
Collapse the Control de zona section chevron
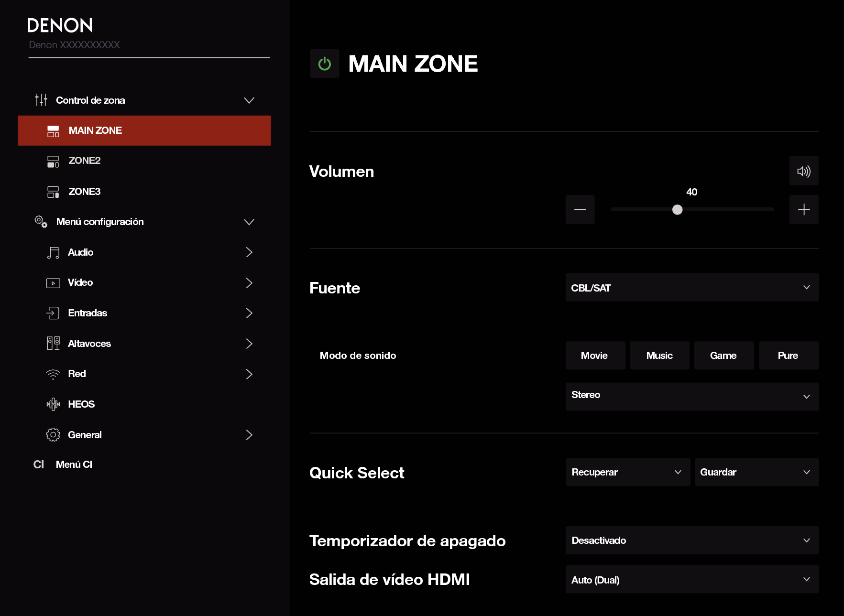tap(249, 100)
